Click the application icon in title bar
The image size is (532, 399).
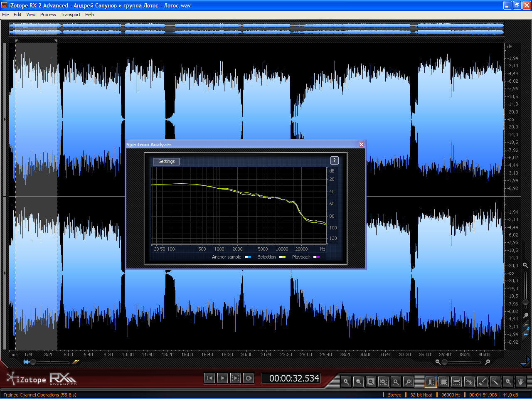point(4,5)
